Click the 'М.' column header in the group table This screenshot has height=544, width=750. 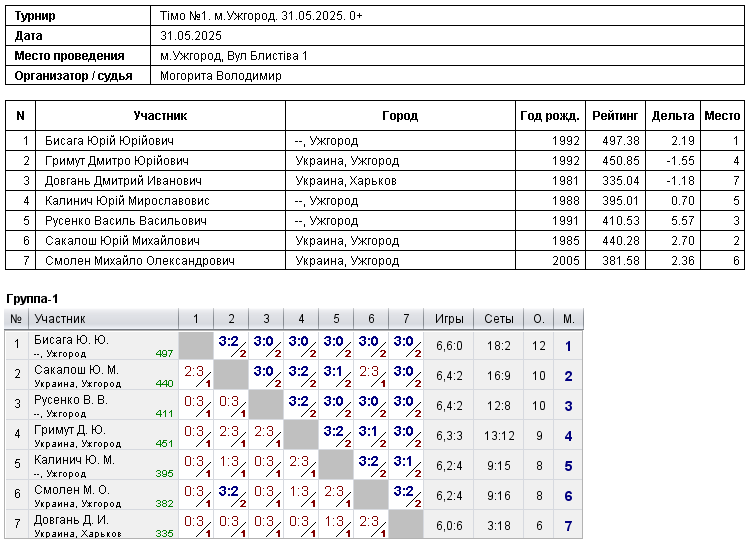coord(569,319)
